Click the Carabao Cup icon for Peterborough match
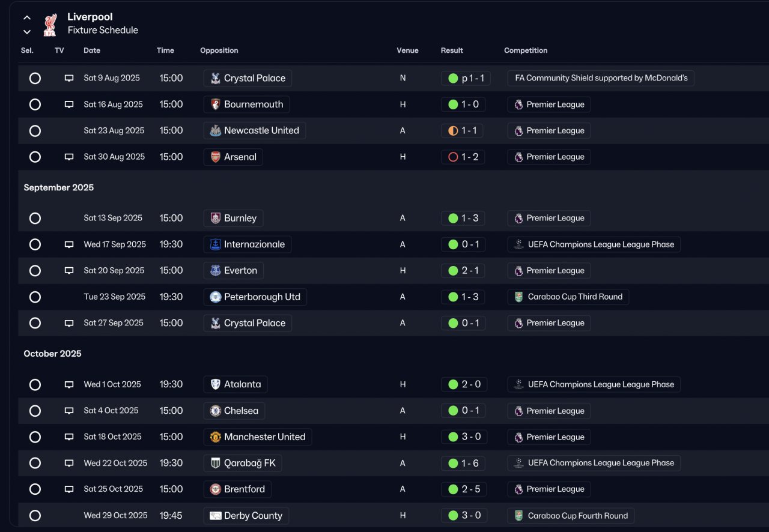 click(518, 297)
